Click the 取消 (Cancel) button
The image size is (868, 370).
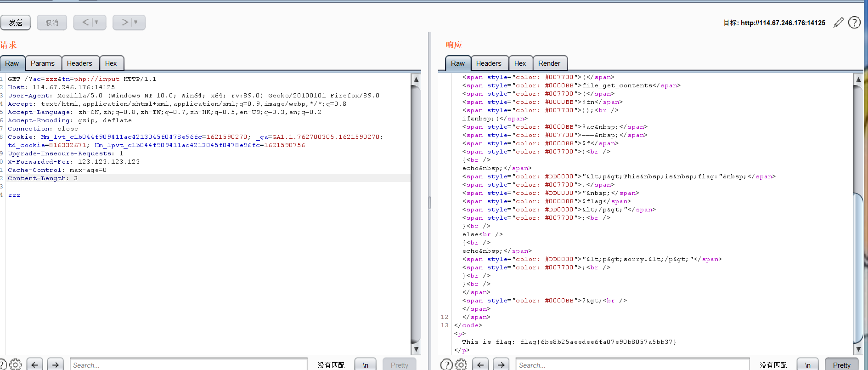52,23
